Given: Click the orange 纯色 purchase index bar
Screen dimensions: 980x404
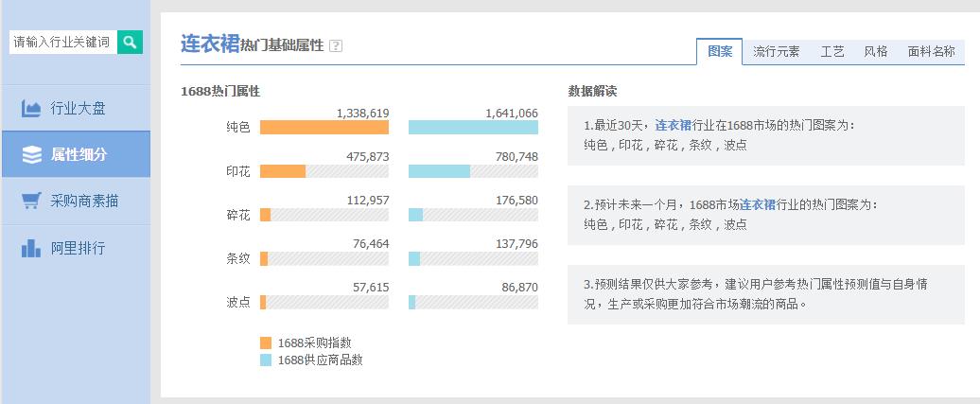Looking at the screenshot, I should click(x=324, y=127).
